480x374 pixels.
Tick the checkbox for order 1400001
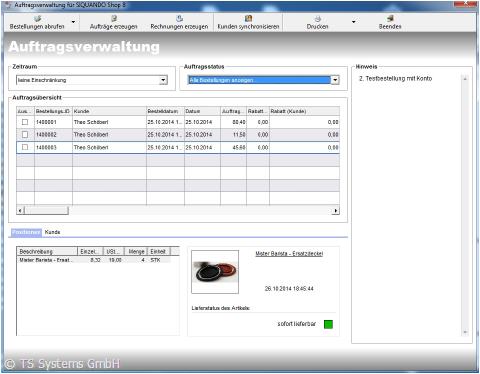tap(25, 122)
